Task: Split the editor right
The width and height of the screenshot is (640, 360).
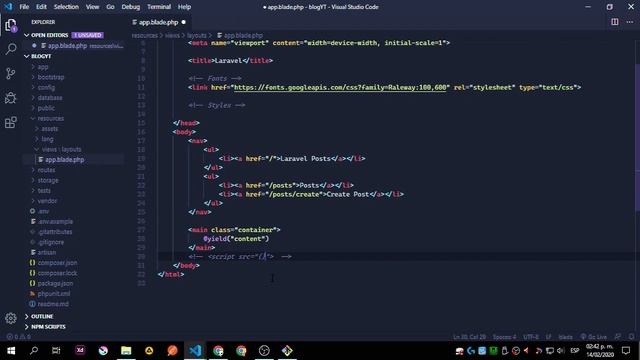Action: coord(614,22)
